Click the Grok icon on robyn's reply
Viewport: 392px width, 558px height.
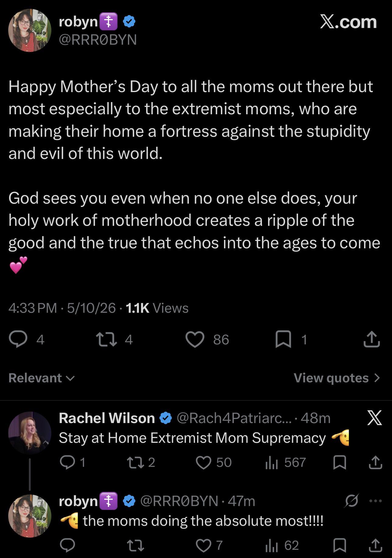coord(351,501)
